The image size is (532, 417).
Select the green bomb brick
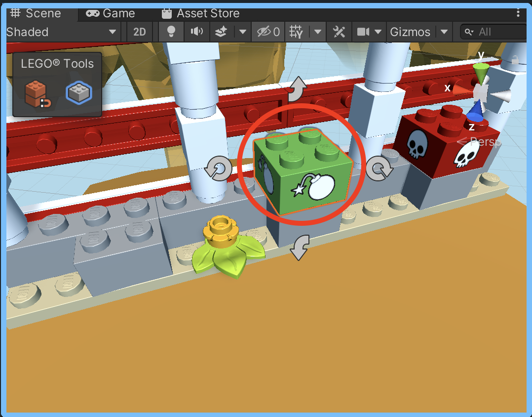(303, 172)
